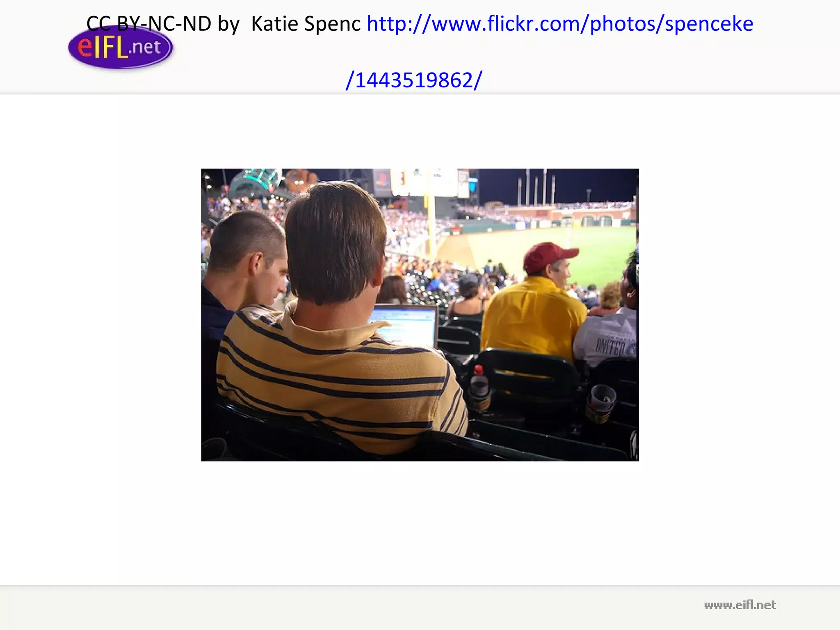The image size is (840, 630).
Task: Click the eIFL.net purple oval logo
Action: point(121,47)
